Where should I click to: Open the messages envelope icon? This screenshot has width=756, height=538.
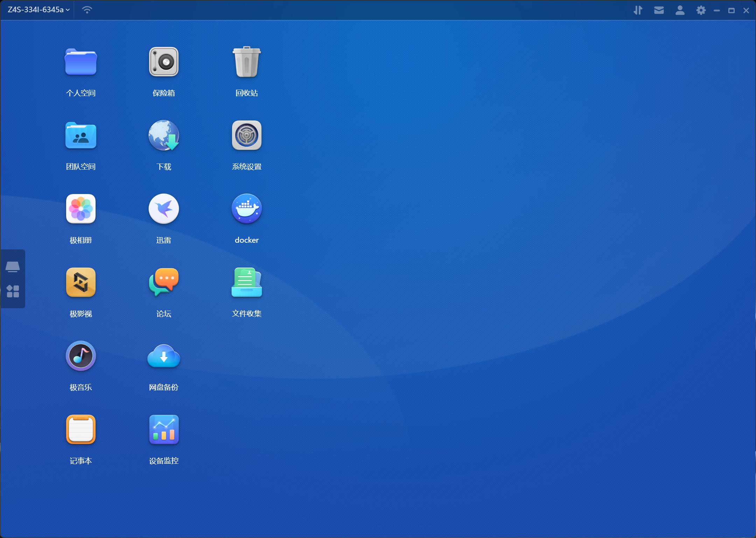tap(659, 10)
